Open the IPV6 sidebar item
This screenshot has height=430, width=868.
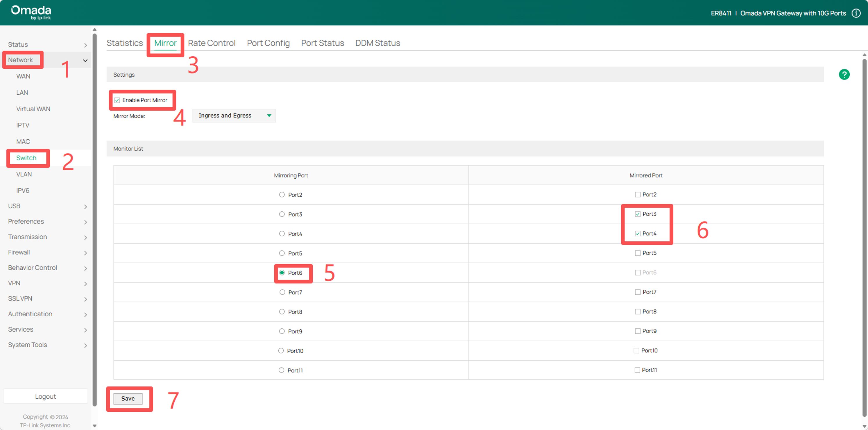(x=23, y=190)
